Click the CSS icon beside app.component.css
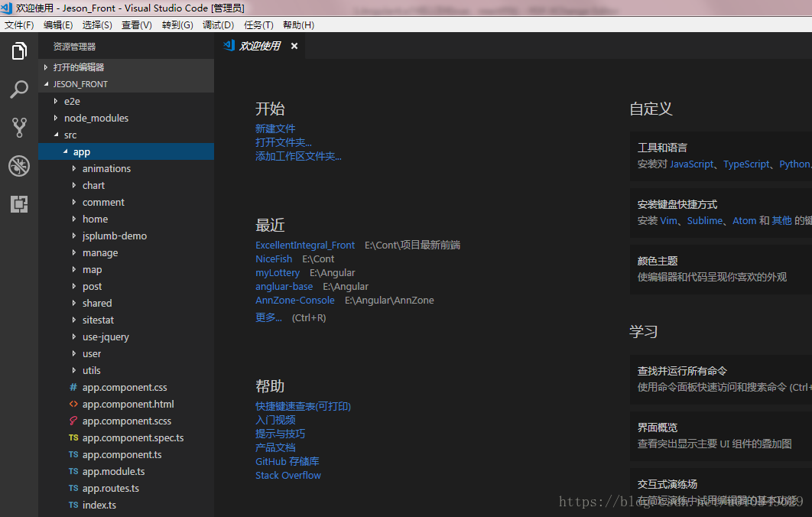The image size is (812, 517). point(73,387)
